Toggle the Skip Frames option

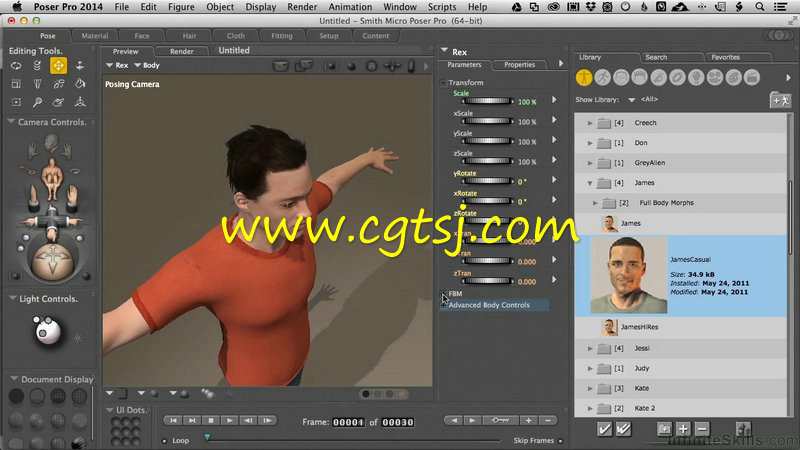click(561, 441)
